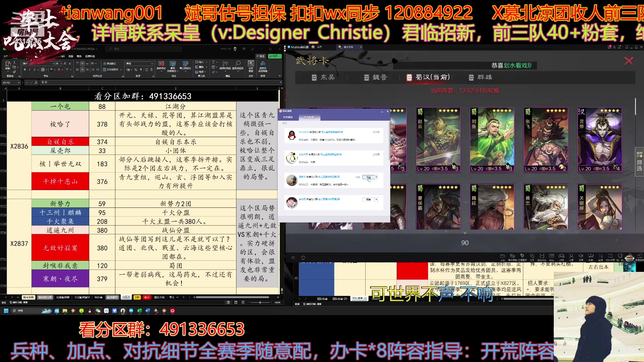
Task: Click the red Font Color swatch
Action: pos(59,69)
